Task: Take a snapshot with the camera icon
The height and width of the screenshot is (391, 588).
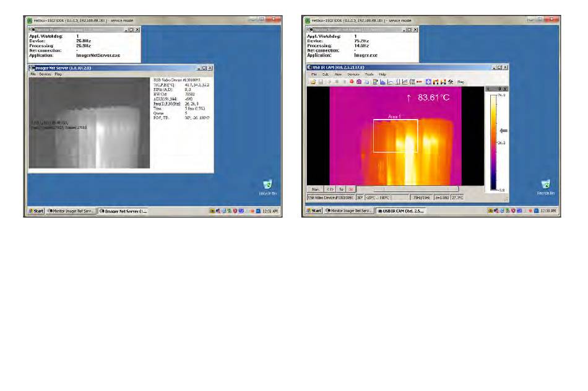Action: tap(359, 82)
